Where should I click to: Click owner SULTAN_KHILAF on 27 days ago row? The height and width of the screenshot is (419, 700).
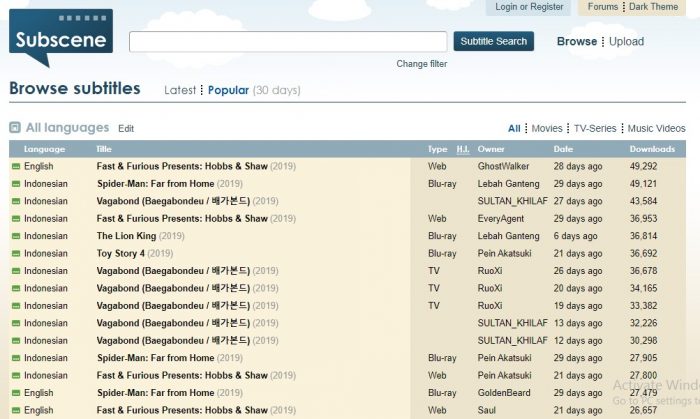512,201
